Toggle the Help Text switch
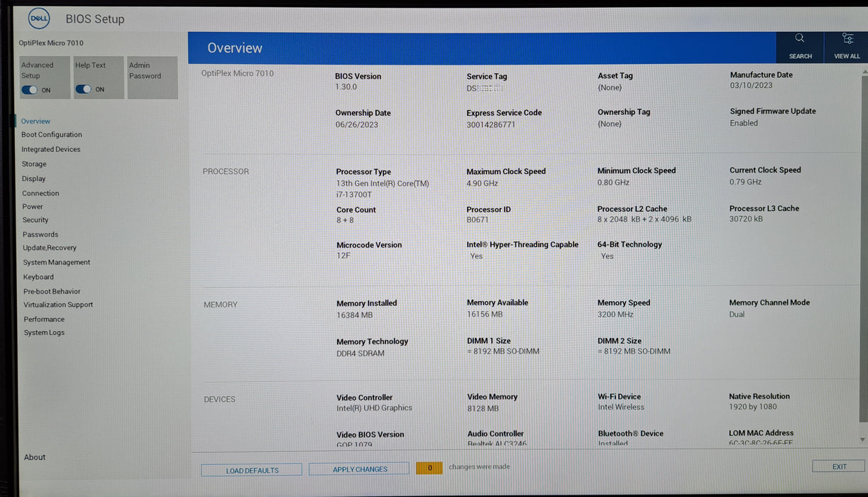This screenshot has height=497, width=868. 84,89
